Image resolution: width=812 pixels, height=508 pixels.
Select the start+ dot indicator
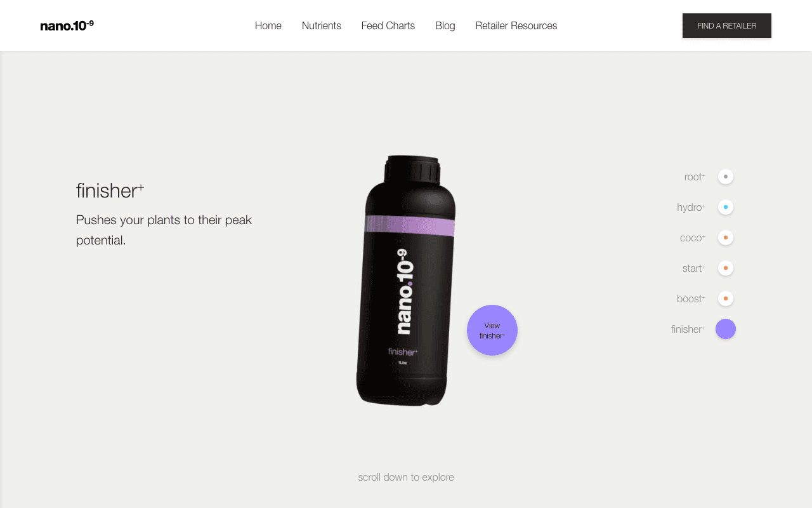(726, 268)
